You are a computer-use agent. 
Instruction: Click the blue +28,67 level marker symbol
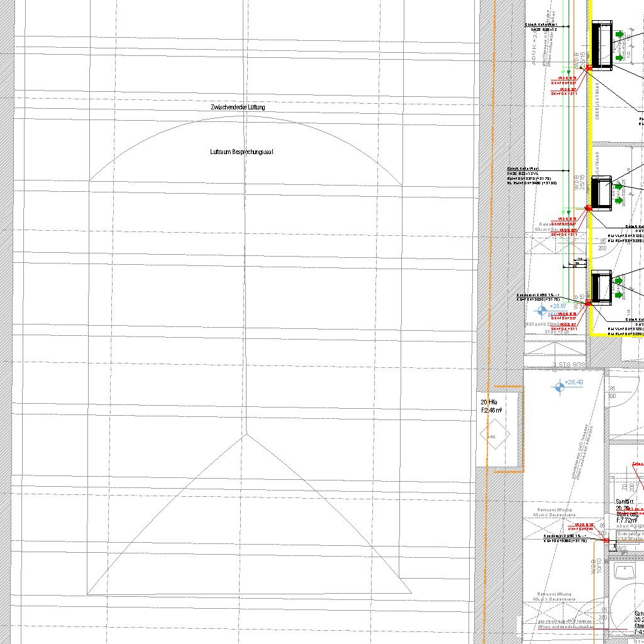pyautogui.click(x=542, y=310)
